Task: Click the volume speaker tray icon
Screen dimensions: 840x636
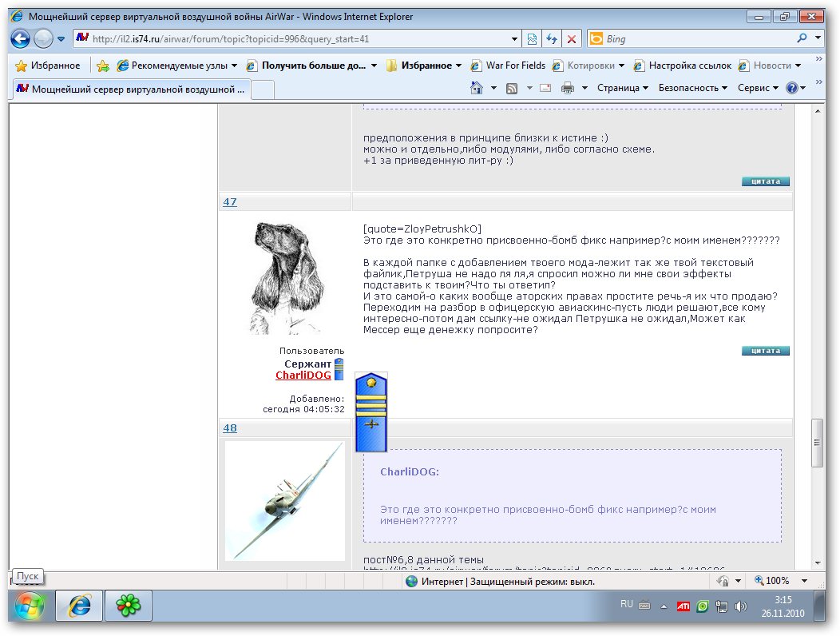Action: [x=741, y=606]
